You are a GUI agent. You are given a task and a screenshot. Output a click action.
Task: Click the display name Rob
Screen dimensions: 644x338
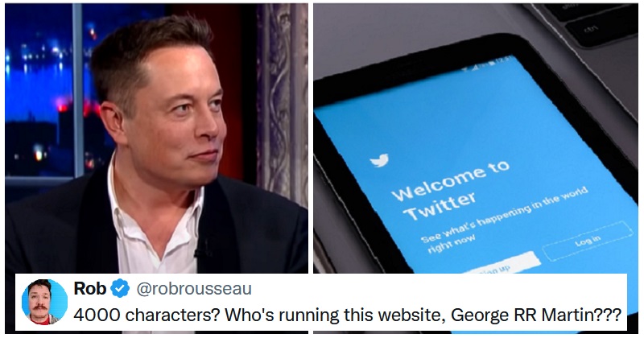tap(90, 288)
